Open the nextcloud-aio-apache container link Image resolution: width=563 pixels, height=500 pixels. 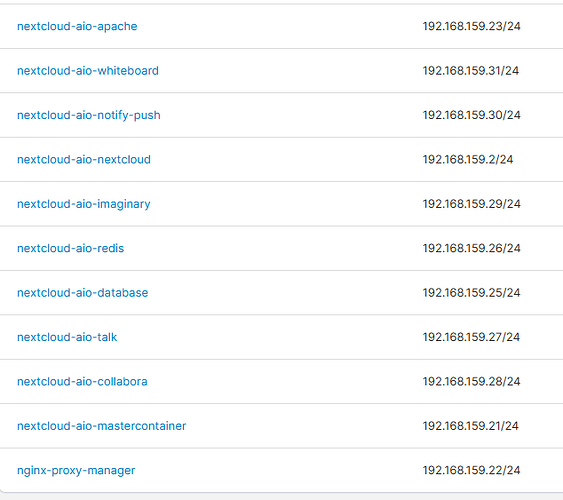coord(77,26)
